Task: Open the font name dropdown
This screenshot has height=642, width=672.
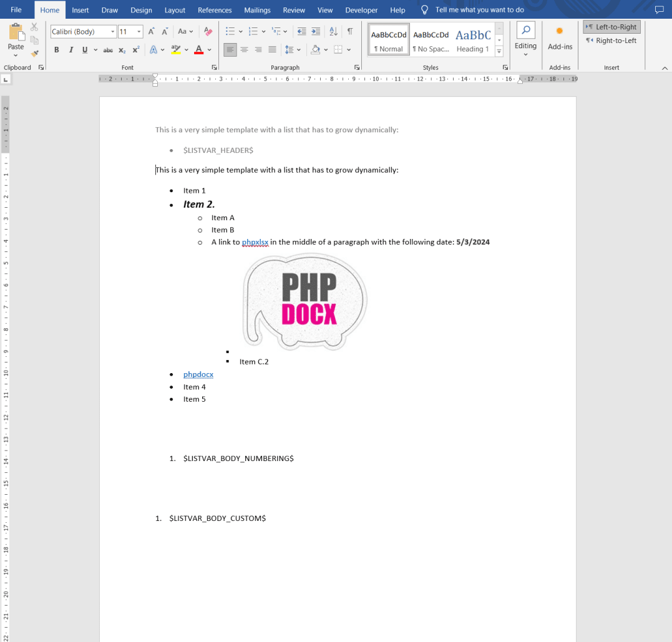Action: click(x=113, y=32)
